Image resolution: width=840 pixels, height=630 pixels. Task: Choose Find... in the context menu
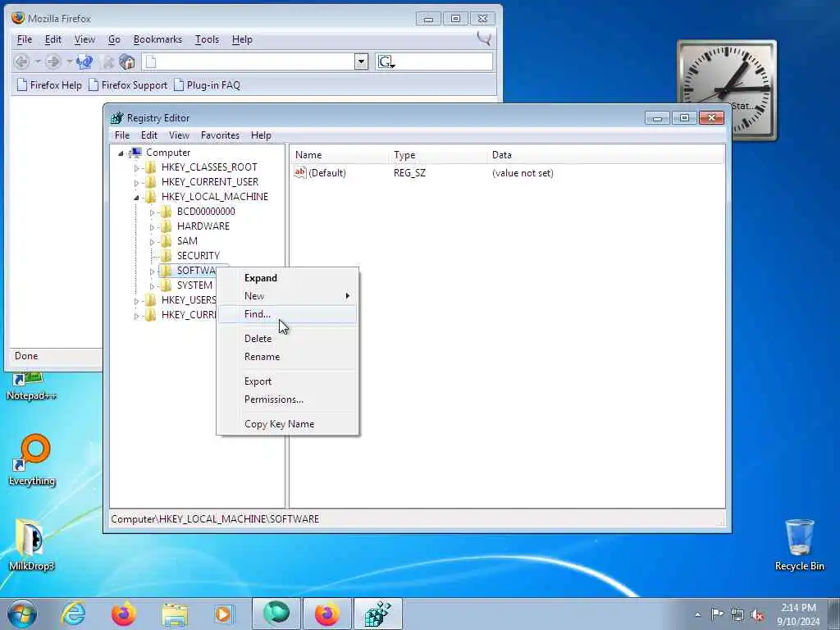[288, 314]
